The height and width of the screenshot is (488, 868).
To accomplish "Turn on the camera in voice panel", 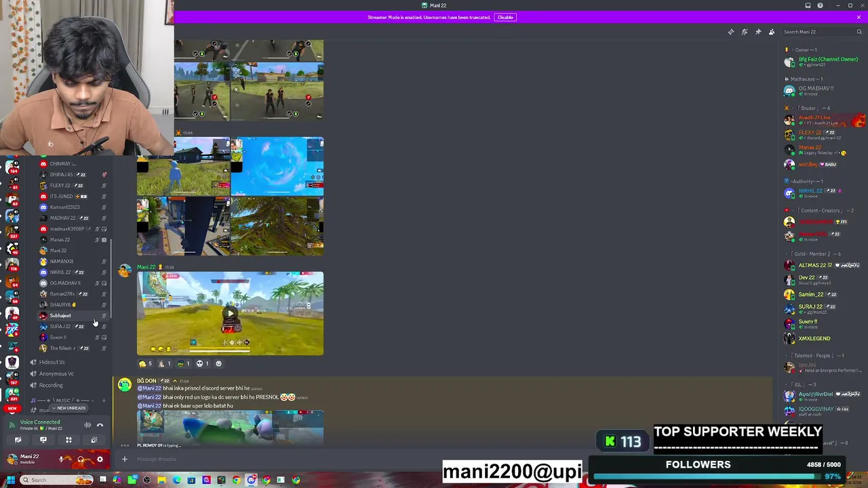I will click(18, 440).
